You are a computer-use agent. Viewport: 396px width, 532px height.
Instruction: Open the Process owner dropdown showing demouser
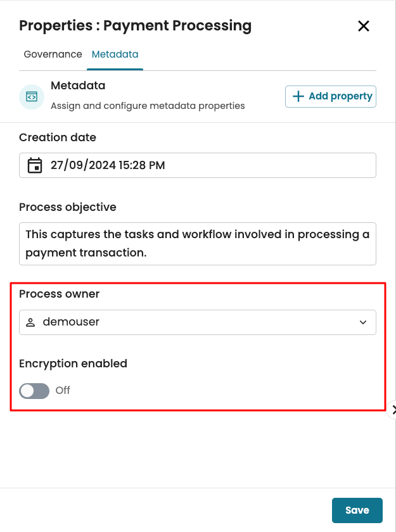pos(190,322)
